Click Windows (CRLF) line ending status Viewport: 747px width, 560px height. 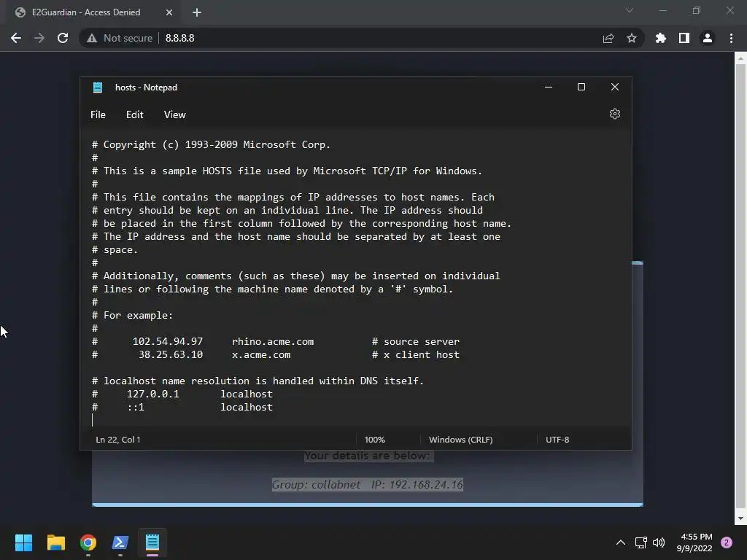click(461, 440)
